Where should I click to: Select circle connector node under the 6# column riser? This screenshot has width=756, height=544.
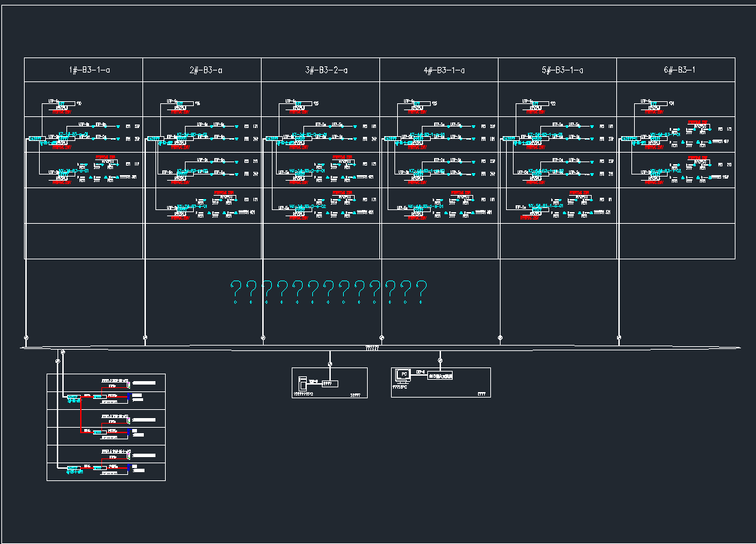(619, 337)
